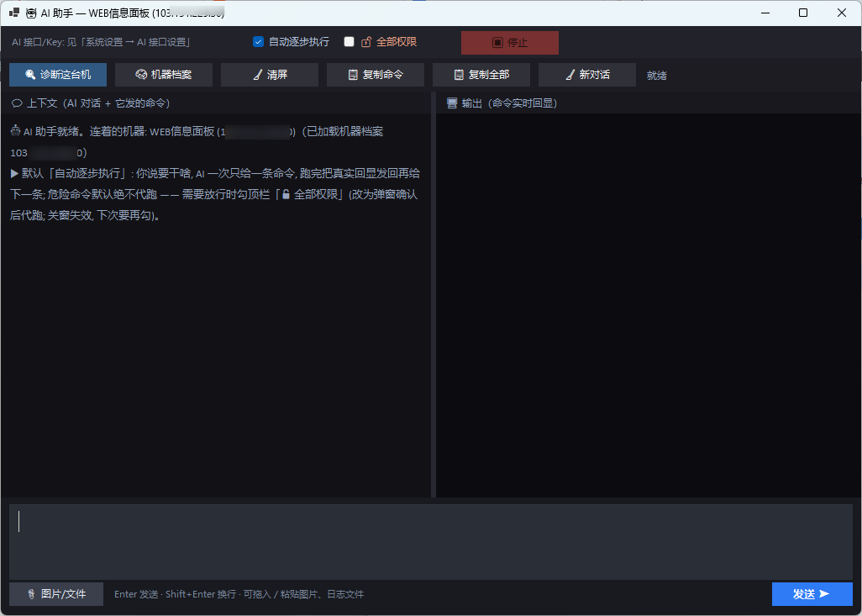Click the 就绪 status text

tap(657, 76)
